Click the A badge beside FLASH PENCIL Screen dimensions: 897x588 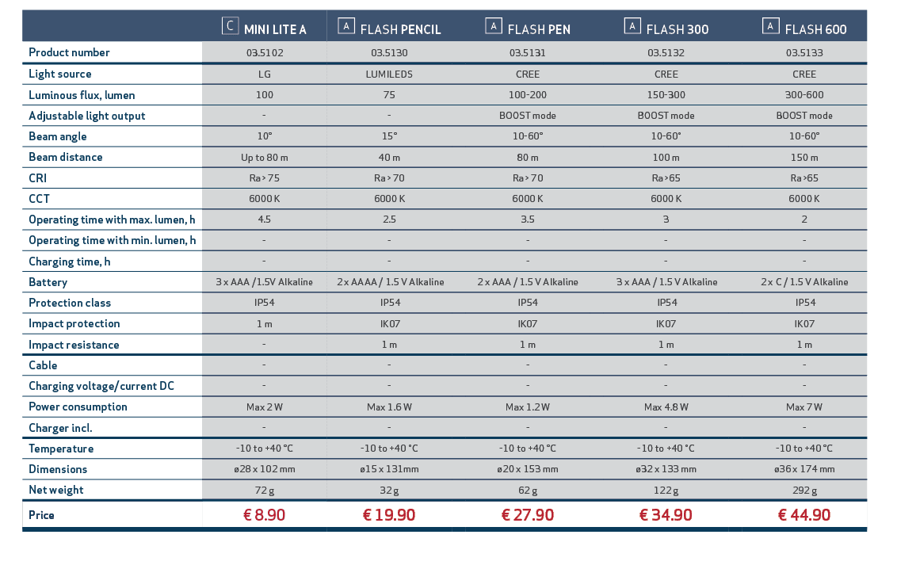[x=346, y=26]
